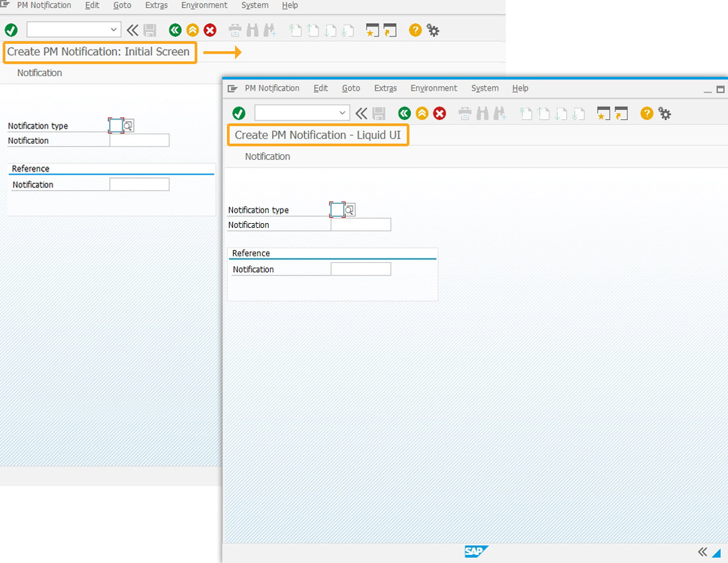Click yellow Exit button in back window
The image size is (728, 563).
click(x=193, y=30)
